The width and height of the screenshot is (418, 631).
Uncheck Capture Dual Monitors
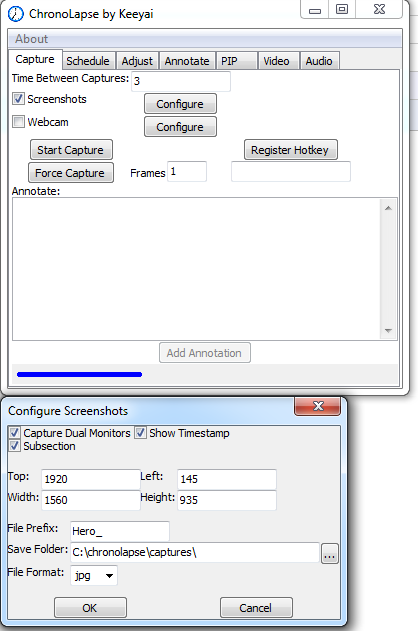(x=14, y=433)
